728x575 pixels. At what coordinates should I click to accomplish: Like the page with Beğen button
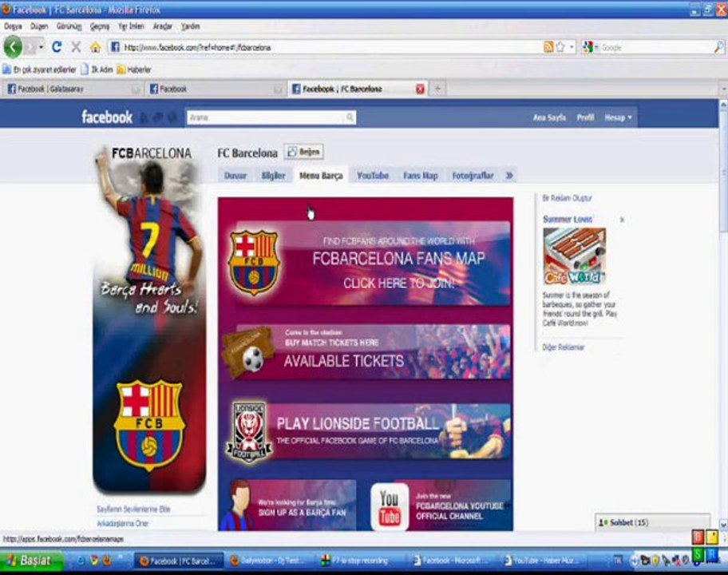pyautogui.click(x=303, y=152)
